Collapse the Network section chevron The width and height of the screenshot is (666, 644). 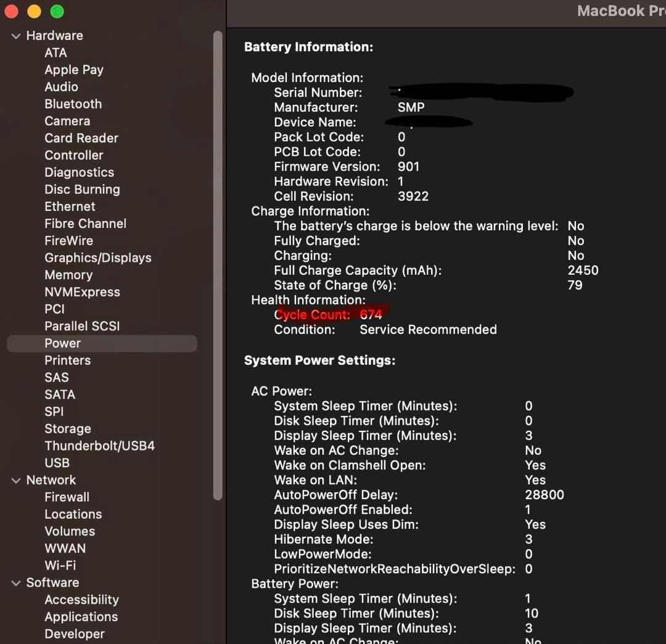(16, 481)
